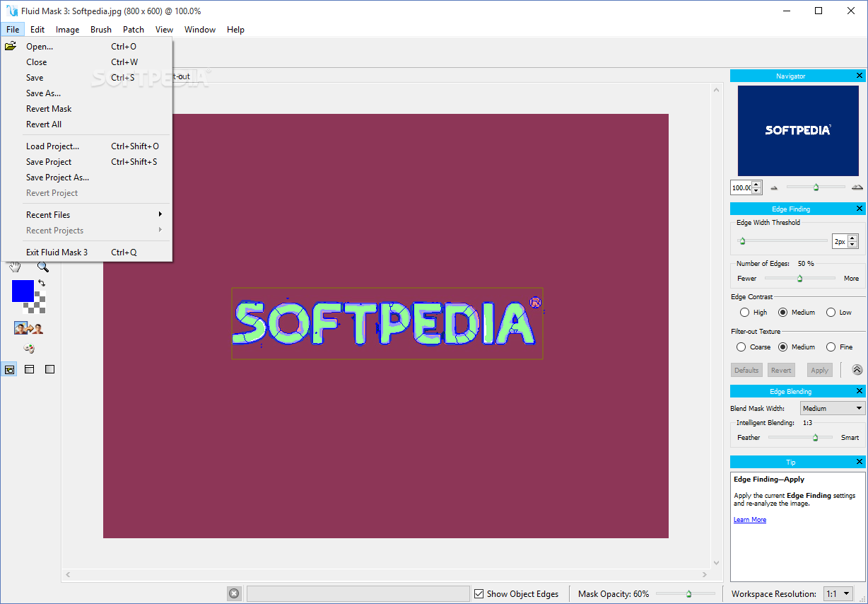
Task: Select Medium filter-out texture
Action: 782,347
